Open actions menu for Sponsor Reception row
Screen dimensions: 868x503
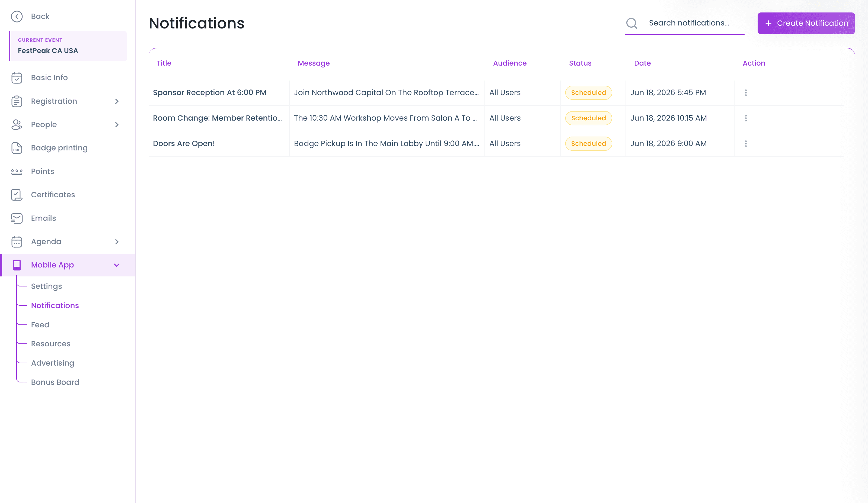(746, 92)
